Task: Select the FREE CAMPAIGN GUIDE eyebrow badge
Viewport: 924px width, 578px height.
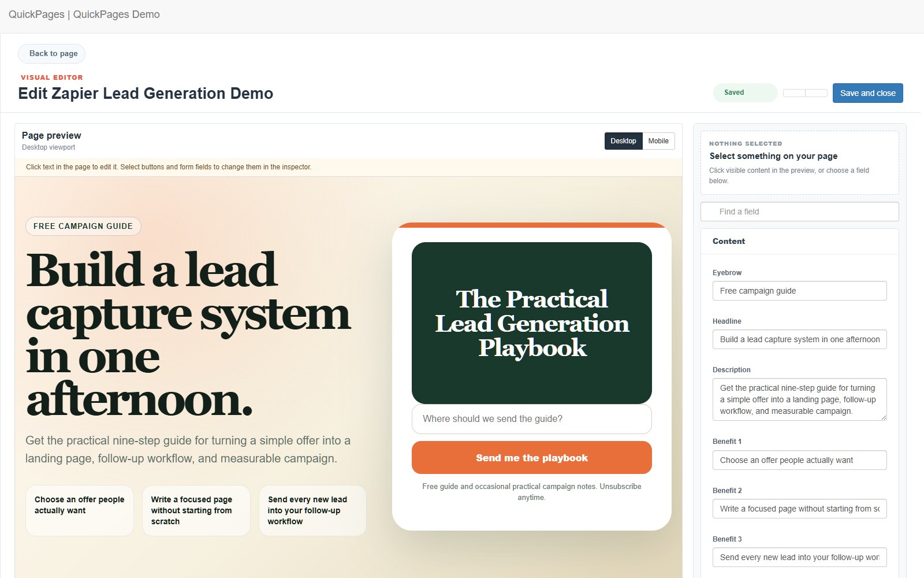Action: 83,226
